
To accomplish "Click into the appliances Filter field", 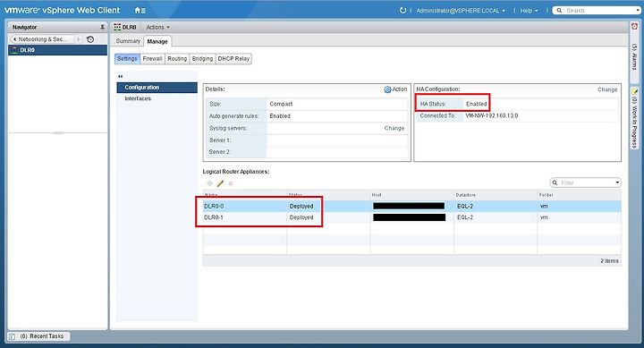I will [x=587, y=182].
